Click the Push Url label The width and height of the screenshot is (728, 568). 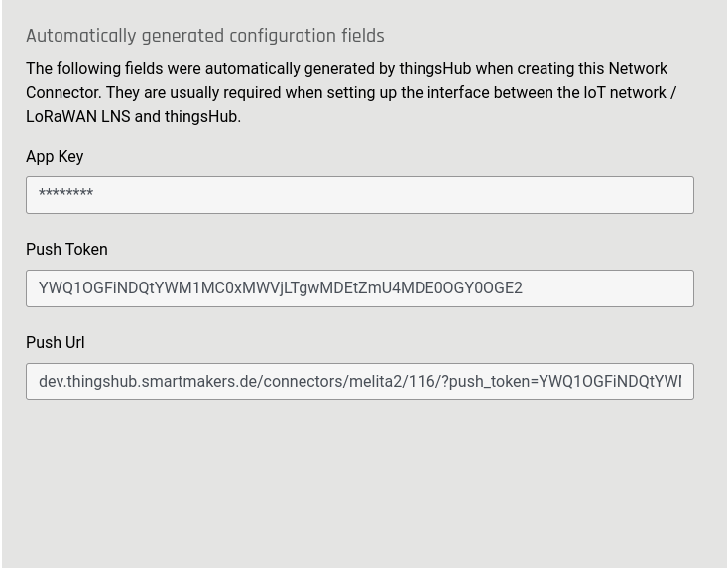pyautogui.click(x=56, y=343)
